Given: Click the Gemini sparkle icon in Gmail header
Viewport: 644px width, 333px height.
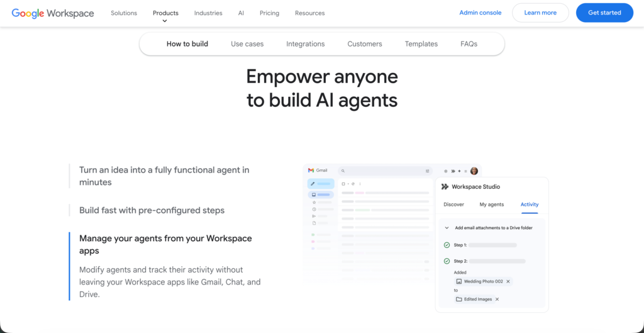Looking at the screenshot, I should [x=459, y=171].
